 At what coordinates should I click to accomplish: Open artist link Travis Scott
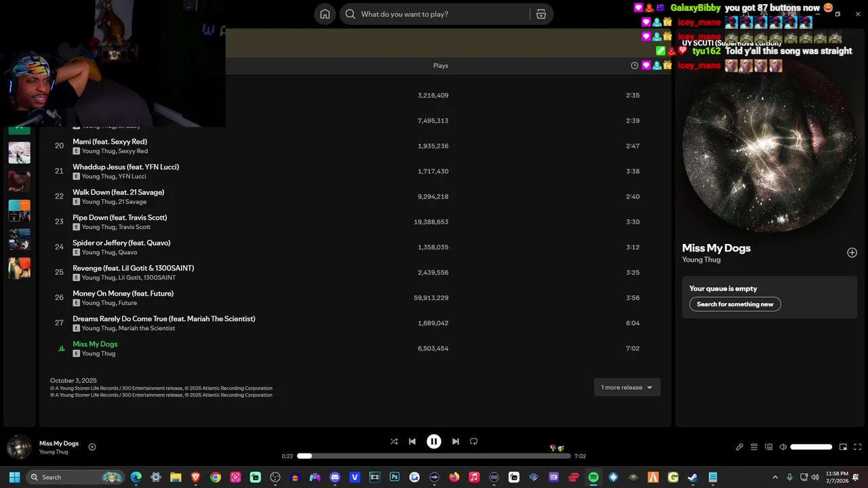134,227
